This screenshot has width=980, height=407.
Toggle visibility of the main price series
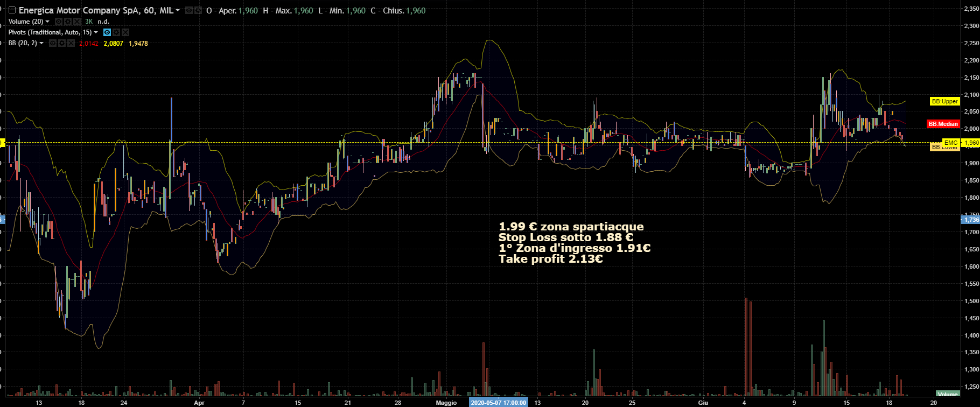pyautogui.click(x=189, y=11)
